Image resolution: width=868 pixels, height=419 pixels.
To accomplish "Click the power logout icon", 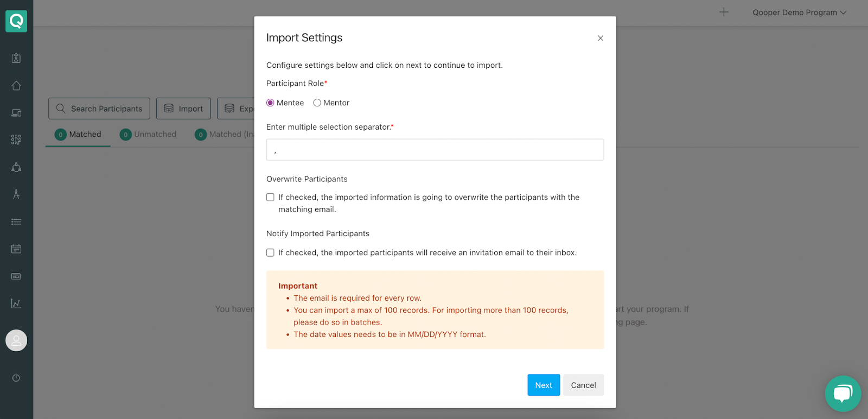I will [x=16, y=378].
